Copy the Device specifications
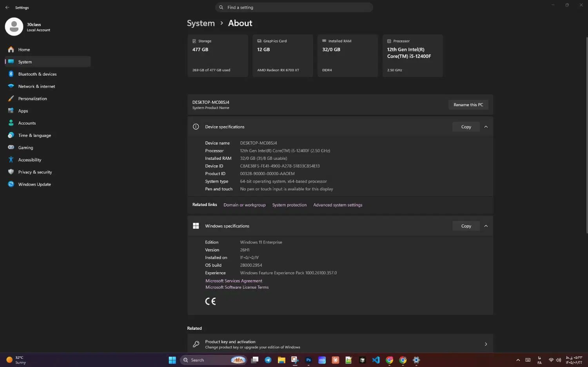588x367 pixels. click(466, 127)
